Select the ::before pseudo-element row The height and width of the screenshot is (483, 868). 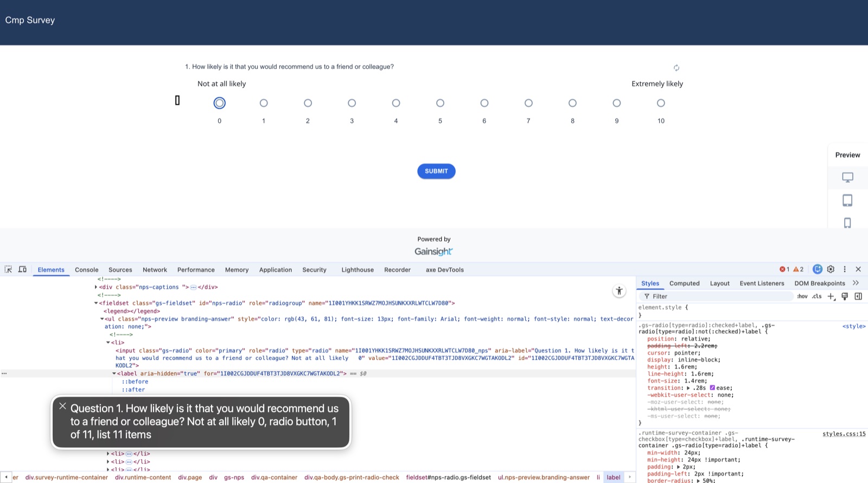coord(135,382)
